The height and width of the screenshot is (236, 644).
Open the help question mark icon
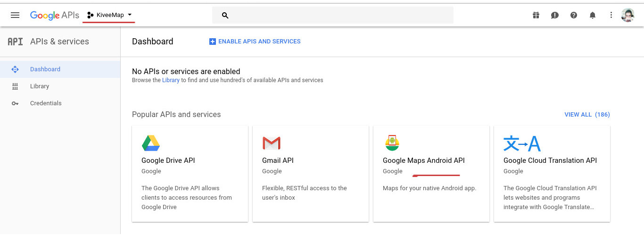tap(574, 15)
